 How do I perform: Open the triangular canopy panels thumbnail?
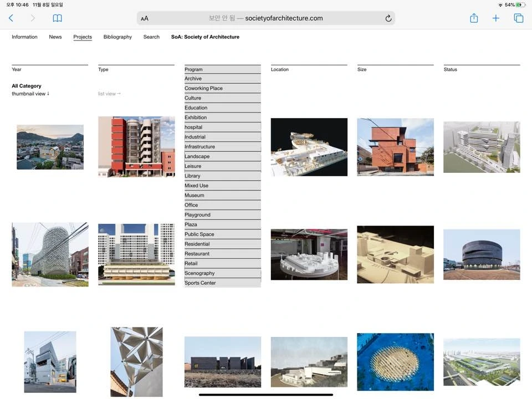[x=136, y=362]
